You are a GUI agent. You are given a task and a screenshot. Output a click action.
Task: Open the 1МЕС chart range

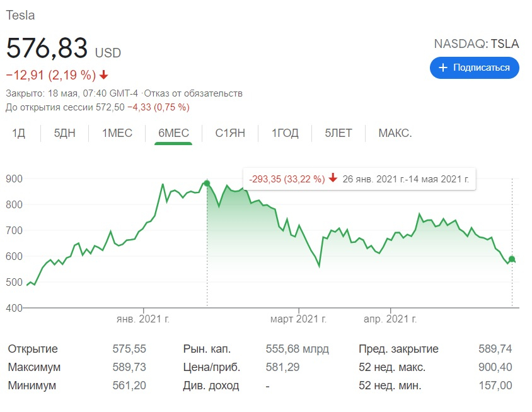point(117,132)
